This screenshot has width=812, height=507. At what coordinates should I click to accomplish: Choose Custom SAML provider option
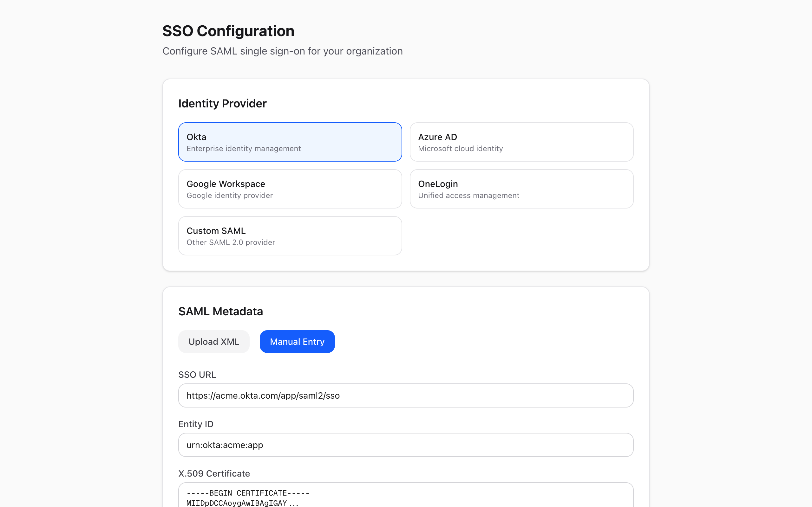290,235
